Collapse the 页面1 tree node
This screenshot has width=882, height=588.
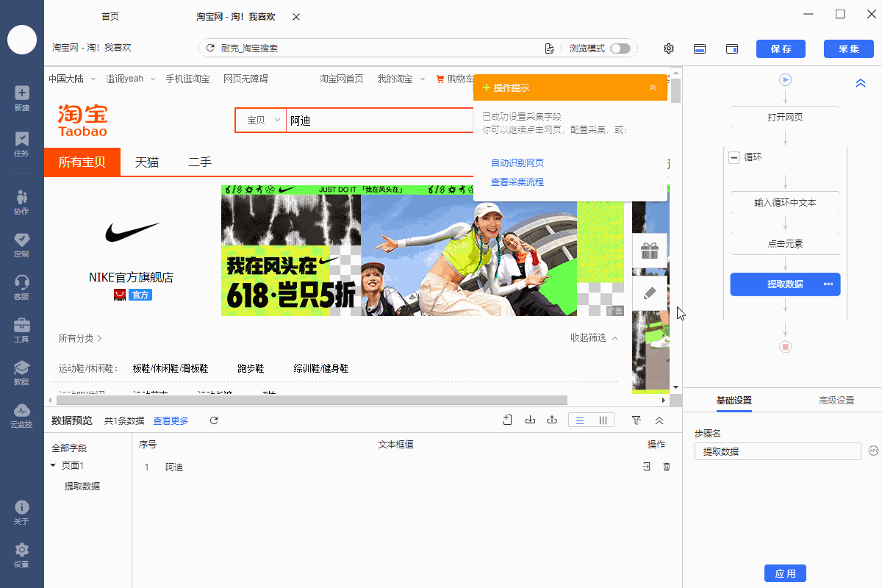tap(53, 465)
